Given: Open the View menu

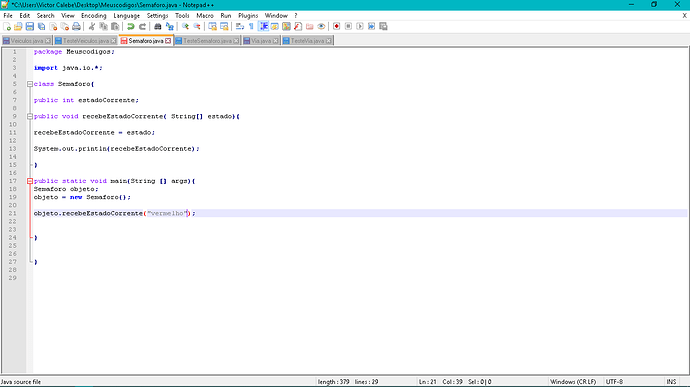Looking at the screenshot, I should coord(68,15).
